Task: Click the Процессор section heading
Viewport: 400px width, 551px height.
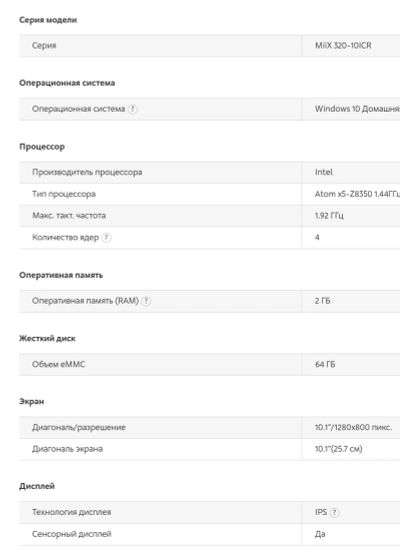Action: point(42,147)
